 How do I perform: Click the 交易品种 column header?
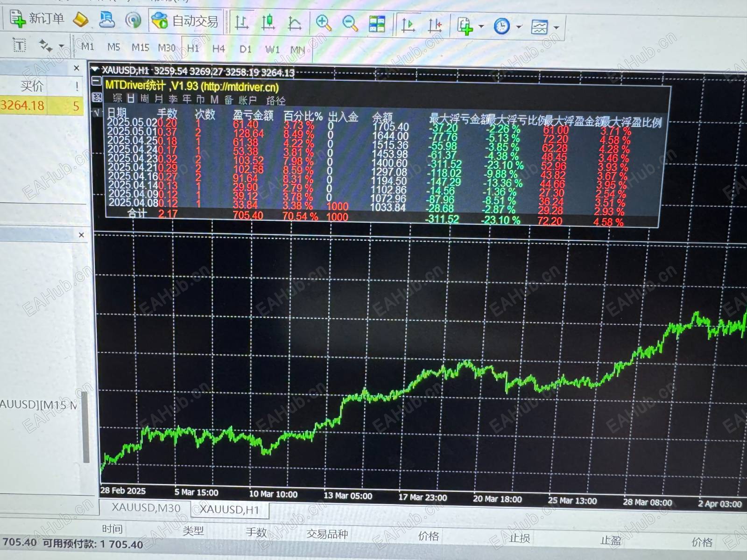[x=327, y=534]
